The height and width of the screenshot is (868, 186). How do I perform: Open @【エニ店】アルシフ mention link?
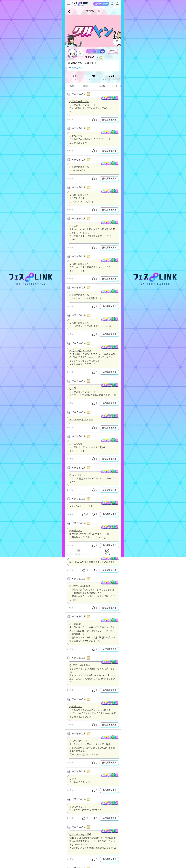[80, 351]
